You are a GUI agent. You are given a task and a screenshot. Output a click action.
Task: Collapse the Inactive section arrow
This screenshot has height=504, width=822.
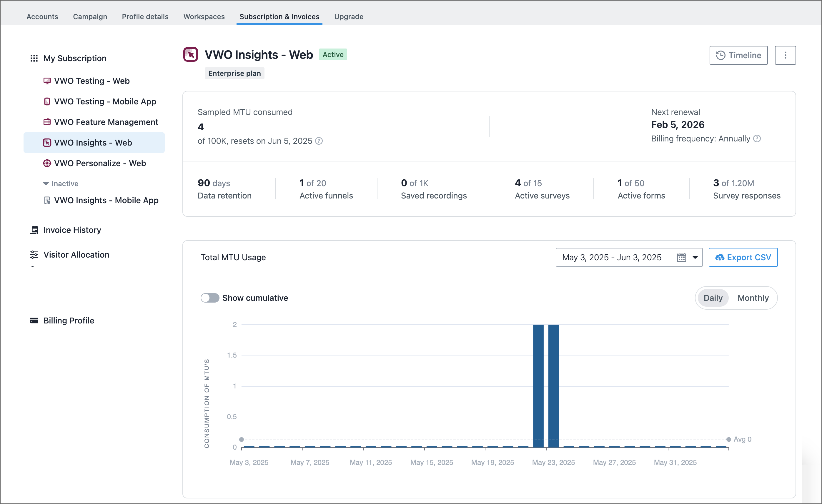pos(46,184)
